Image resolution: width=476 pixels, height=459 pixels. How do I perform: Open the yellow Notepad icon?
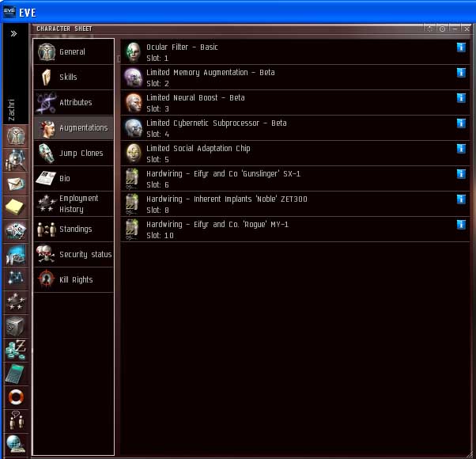click(x=16, y=207)
